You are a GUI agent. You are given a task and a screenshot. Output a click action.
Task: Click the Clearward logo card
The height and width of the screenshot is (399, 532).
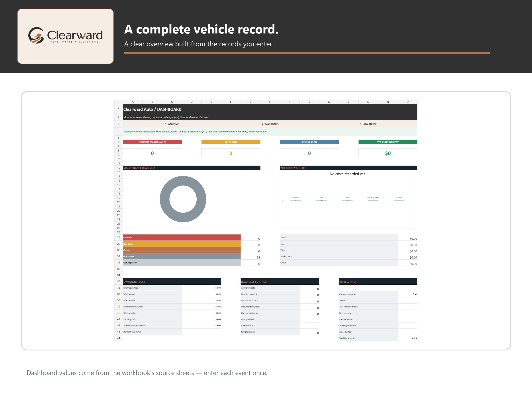click(x=65, y=36)
